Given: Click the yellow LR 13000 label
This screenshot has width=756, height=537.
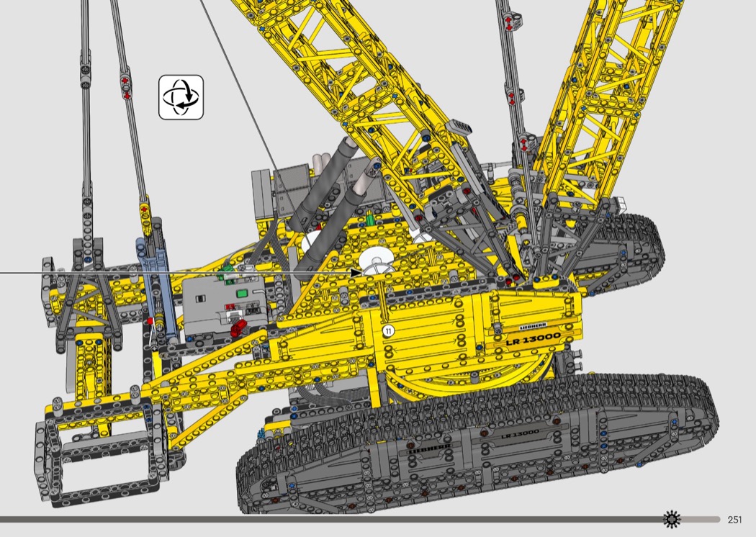Looking at the screenshot, I should (x=533, y=341).
